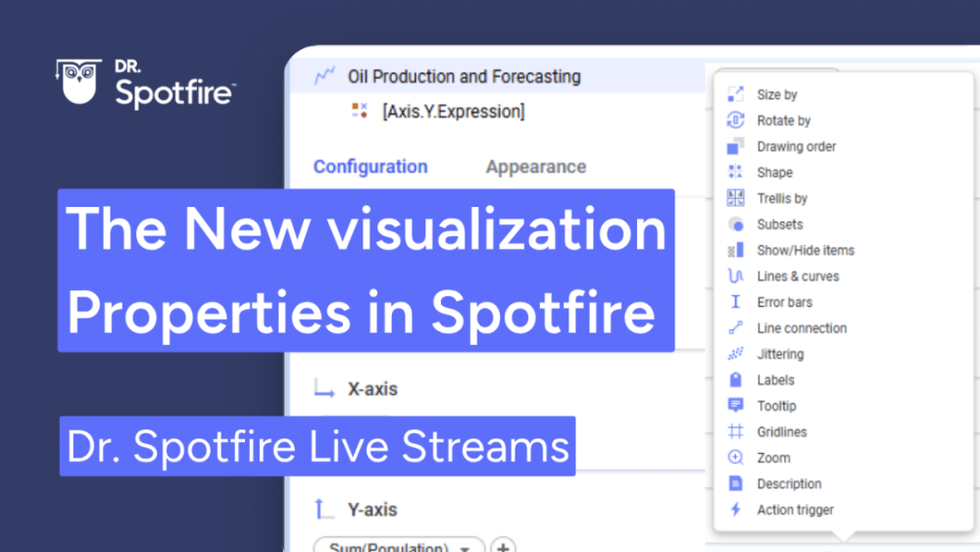
Task: Click the New visualization Properties title banner
Action: 367,270
